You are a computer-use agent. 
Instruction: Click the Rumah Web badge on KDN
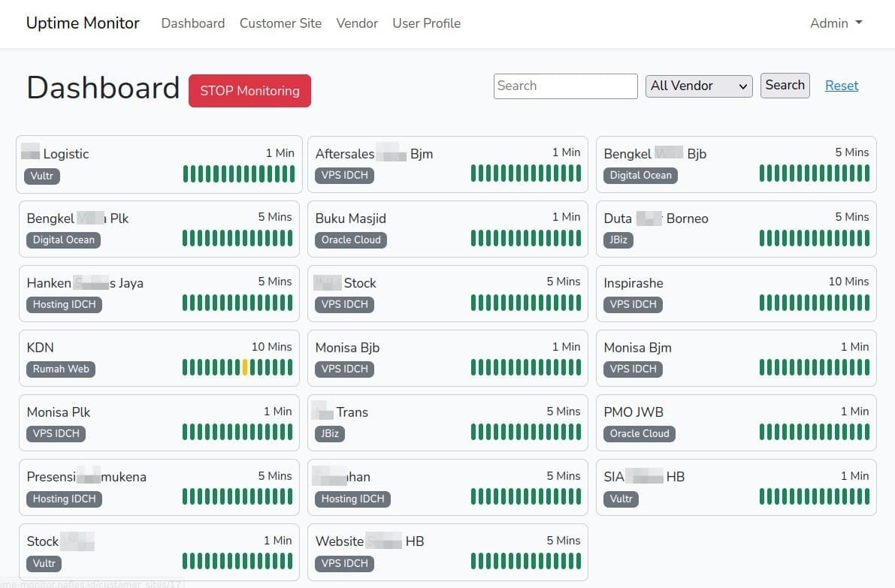(61, 369)
